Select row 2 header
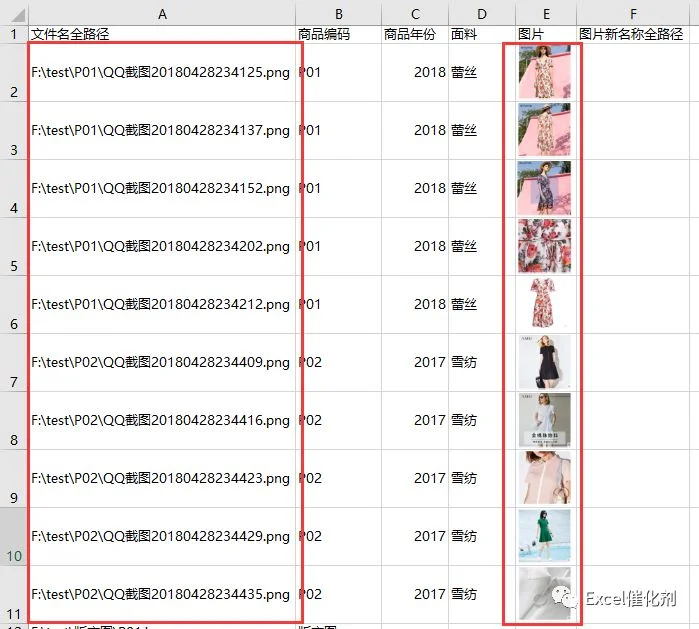The height and width of the screenshot is (629, 699). click(14, 72)
